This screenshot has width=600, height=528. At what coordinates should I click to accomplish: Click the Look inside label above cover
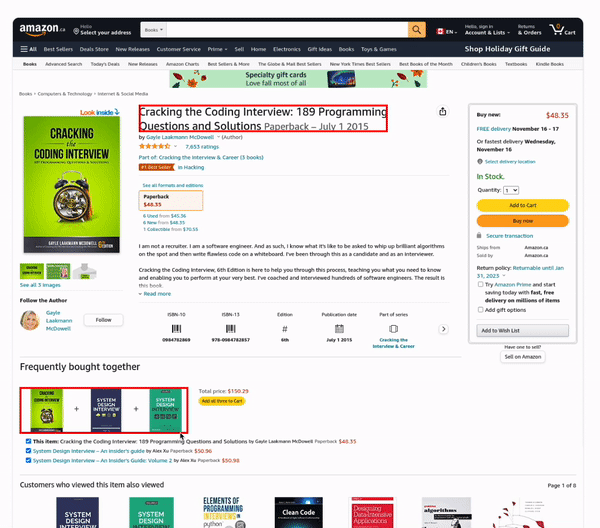pos(99,112)
